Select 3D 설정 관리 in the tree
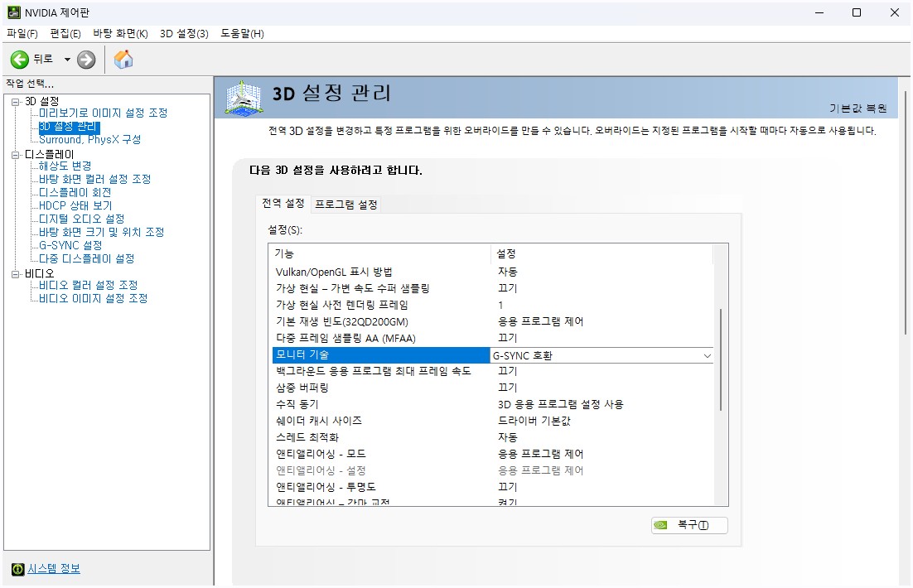913x588 pixels. click(70, 127)
